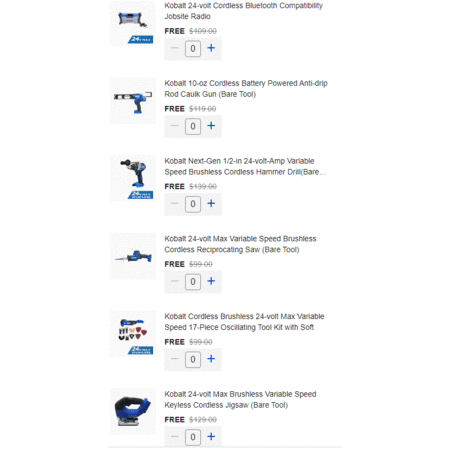Screen dimensions: 450x450
Task: View the Oscillating Tool Kit thumbnail image
Action: tap(133, 334)
